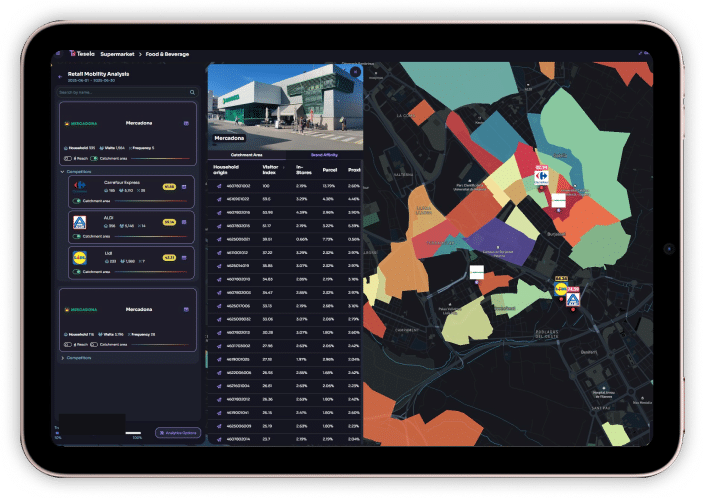This screenshot has width=709, height=499.
Task: Click the details icon on Lidl card
Action: coord(185,258)
